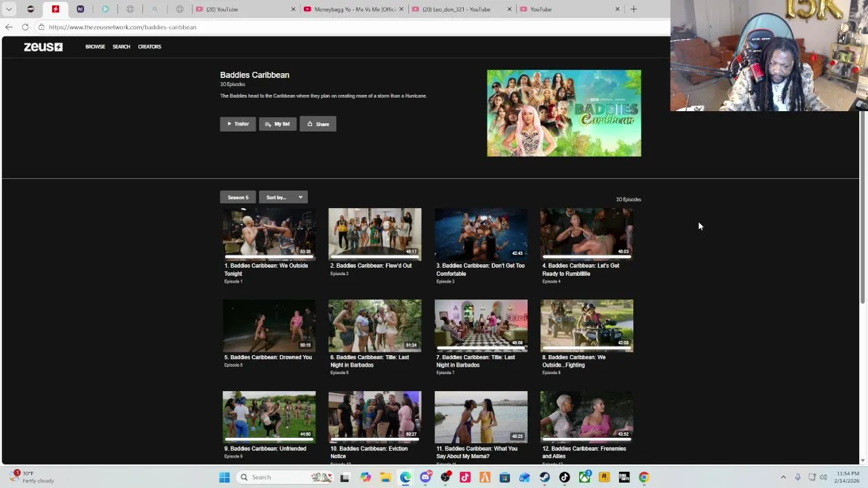This screenshot has height=488, width=868.
Task: Select the green play pinned tab icon
Action: coord(105,9)
